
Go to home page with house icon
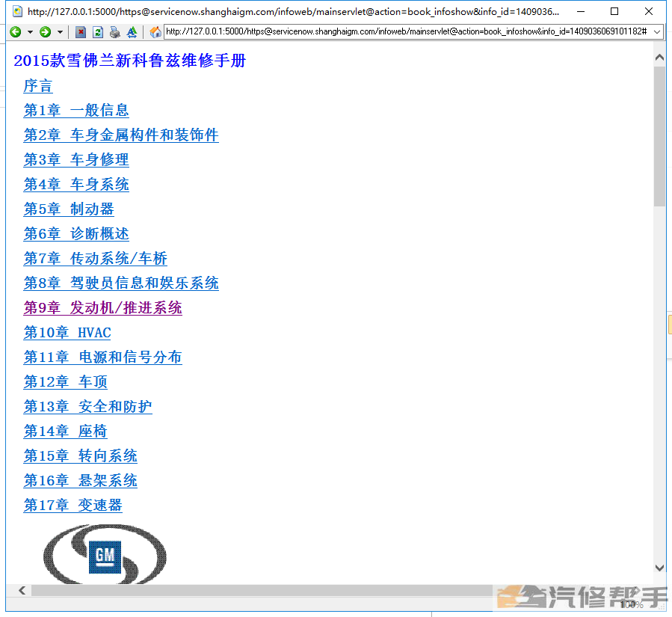(x=155, y=32)
